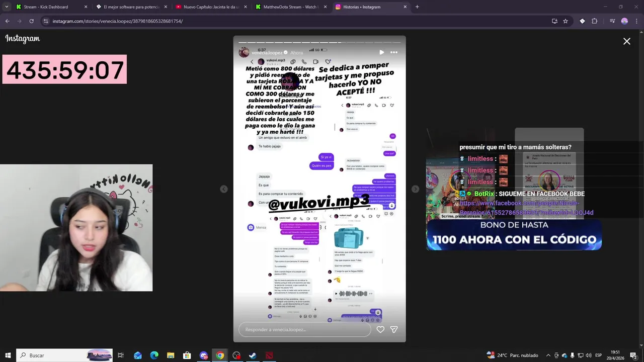Open Task View on the taskbar

[121, 355]
